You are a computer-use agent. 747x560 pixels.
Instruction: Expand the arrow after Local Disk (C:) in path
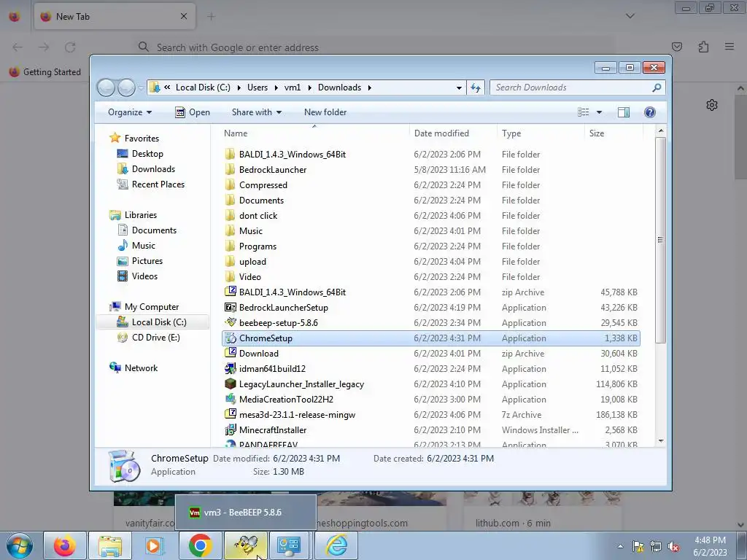click(239, 87)
